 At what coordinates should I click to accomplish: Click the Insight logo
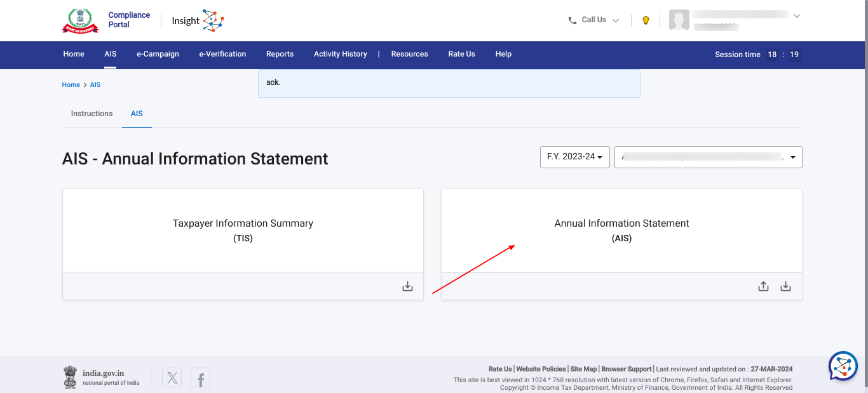pos(198,21)
